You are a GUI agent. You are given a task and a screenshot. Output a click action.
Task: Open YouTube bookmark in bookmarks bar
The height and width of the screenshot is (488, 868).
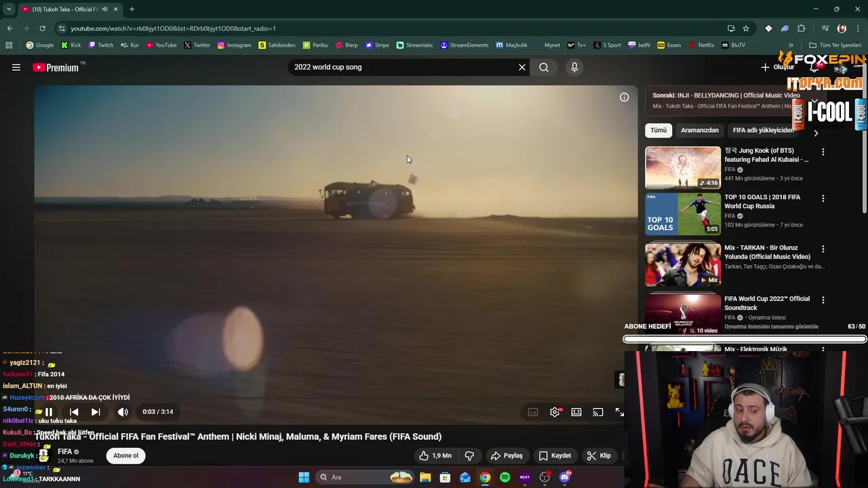coord(161,45)
